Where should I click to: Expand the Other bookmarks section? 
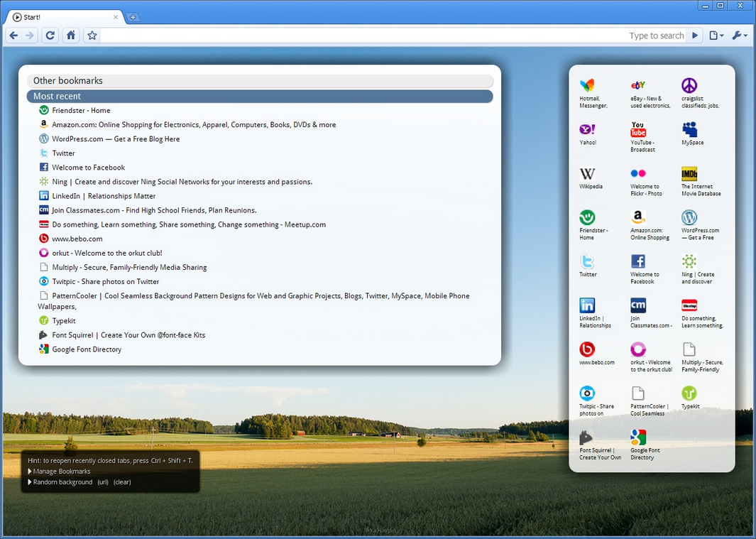[260, 80]
